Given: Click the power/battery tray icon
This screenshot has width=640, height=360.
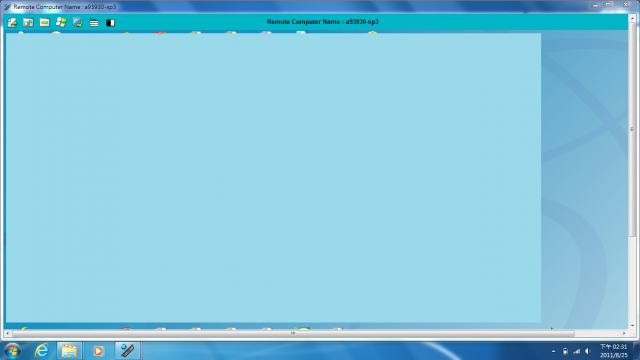Looking at the screenshot, I should 565,351.
